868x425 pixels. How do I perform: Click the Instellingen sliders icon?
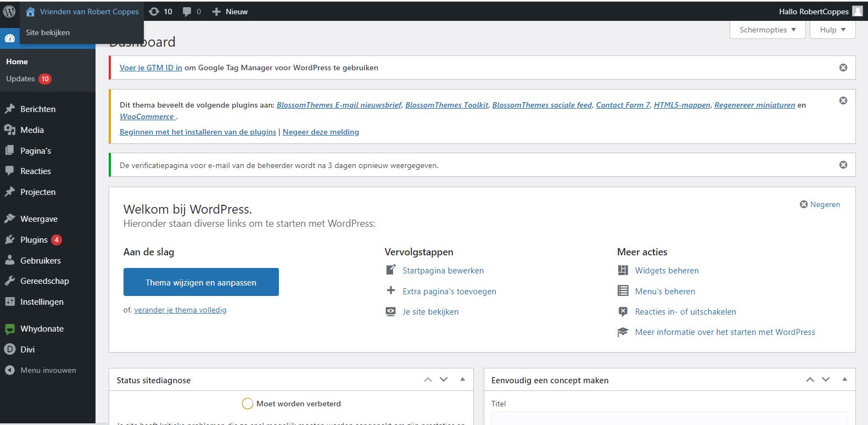(x=9, y=301)
